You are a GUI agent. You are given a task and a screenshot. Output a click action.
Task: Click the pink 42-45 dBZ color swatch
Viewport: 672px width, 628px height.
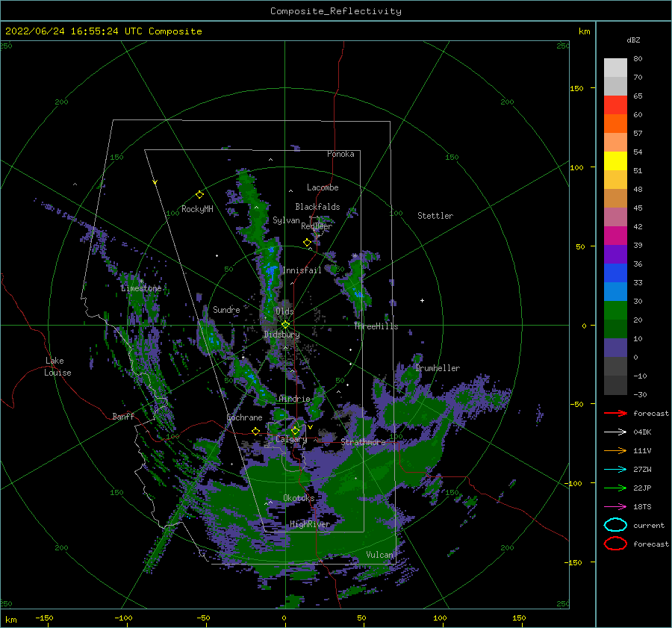tap(615, 217)
